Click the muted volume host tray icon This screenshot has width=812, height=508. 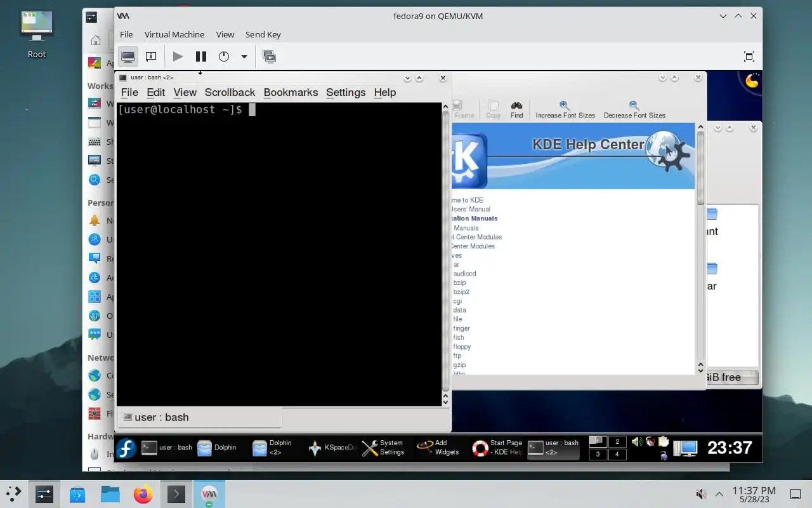pos(701,494)
